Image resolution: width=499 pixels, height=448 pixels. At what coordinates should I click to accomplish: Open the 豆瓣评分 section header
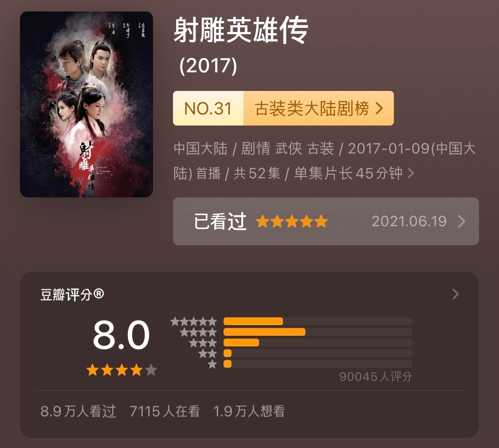[x=72, y=295]
